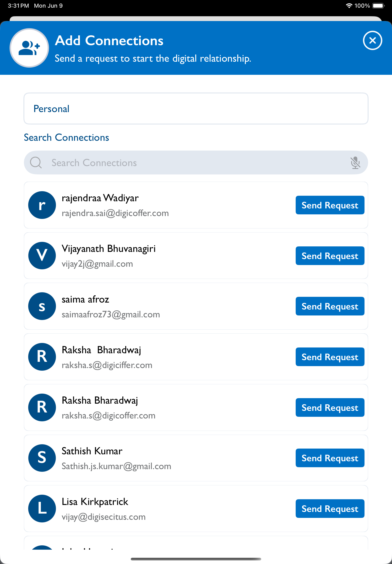Send request to rajendraa Wadiyar
This screenshot has height=564, width=392.
click(x=330, y=205)
